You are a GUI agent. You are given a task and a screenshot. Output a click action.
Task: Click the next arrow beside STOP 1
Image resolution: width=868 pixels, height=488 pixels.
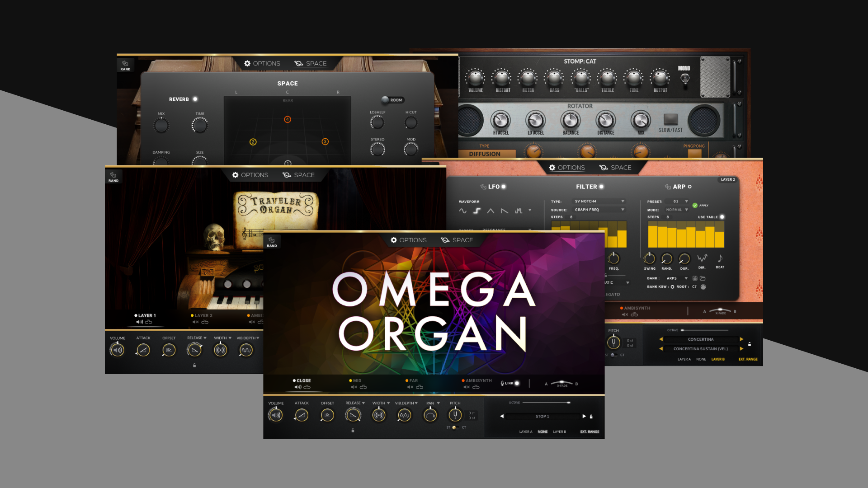[x=584, y=416]
